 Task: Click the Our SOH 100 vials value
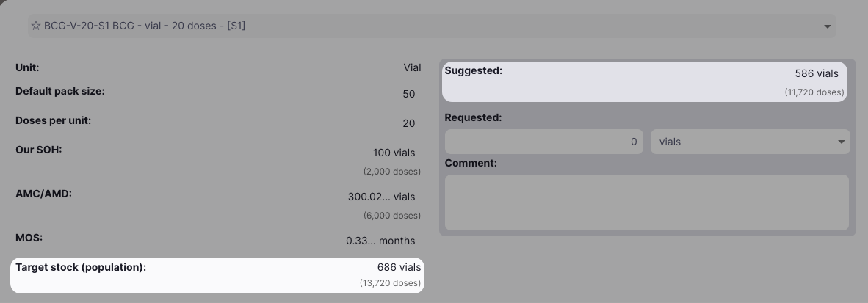coord(394,153)
